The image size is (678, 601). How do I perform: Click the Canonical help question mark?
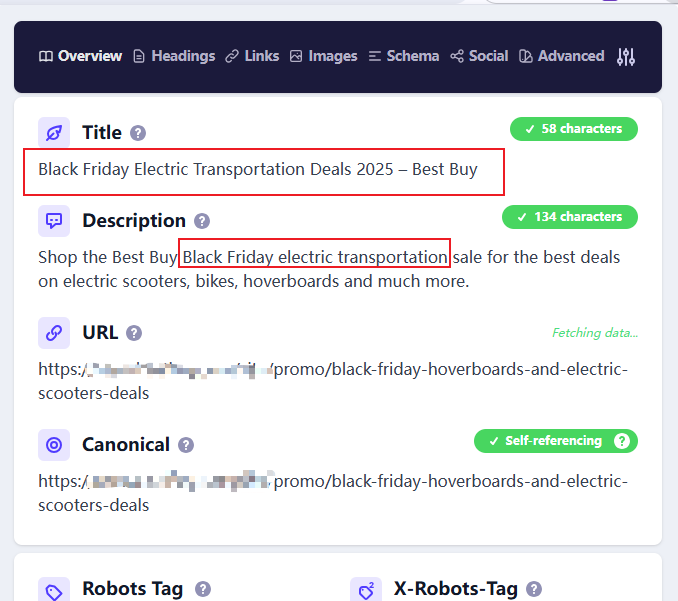(x=186, y=445)
